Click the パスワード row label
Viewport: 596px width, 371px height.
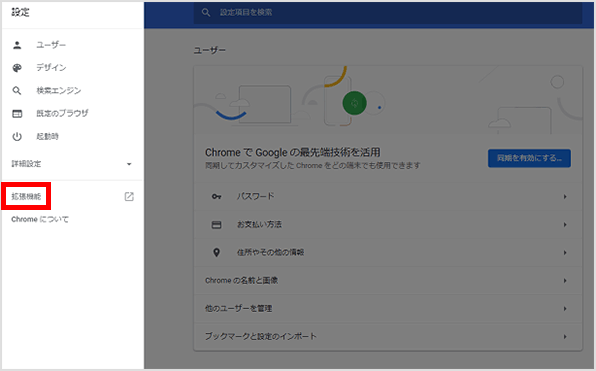[255, 196]
